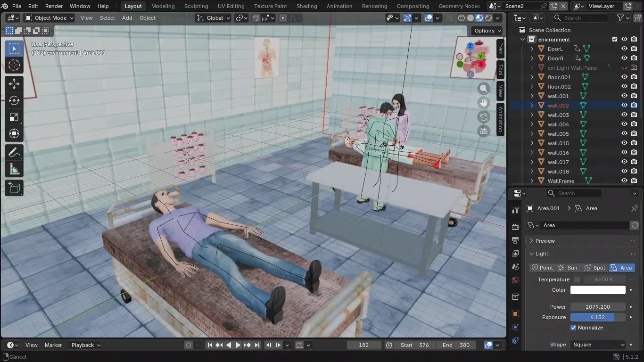Activate the Select Box tool
644x362 pixels.
(14, 49)
